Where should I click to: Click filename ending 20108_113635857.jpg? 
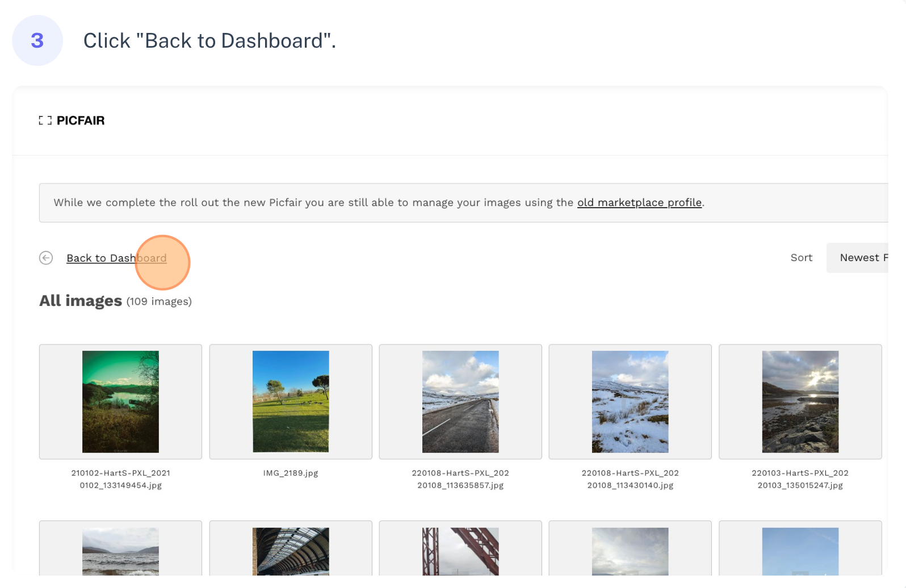pyautogui.click(x=460, y=479)
